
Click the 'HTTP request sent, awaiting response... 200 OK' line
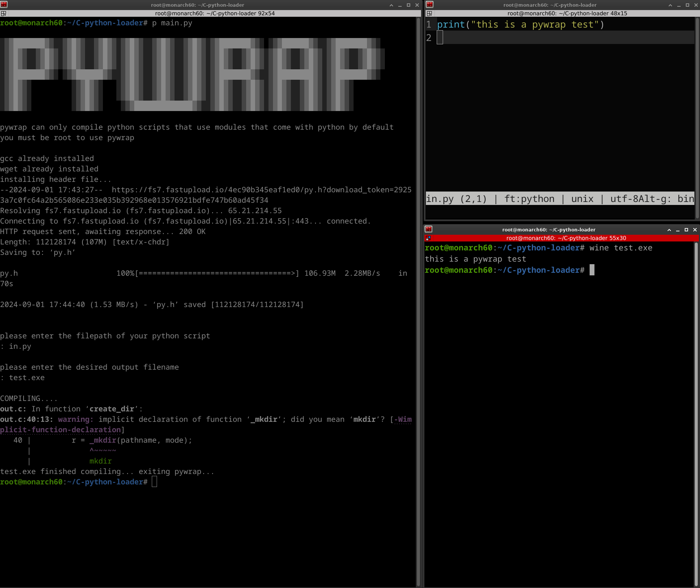(103, 232)
